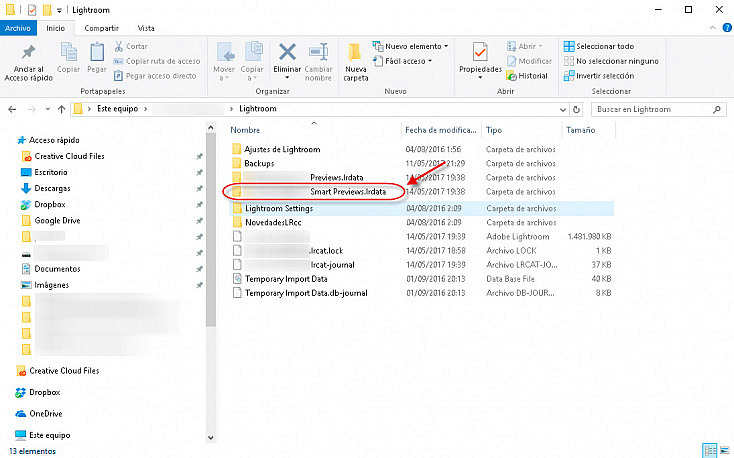This screenshot has width=734, height=458.
Task: Open the Nuevo elemento dropdown
Action: pos(411,46)
